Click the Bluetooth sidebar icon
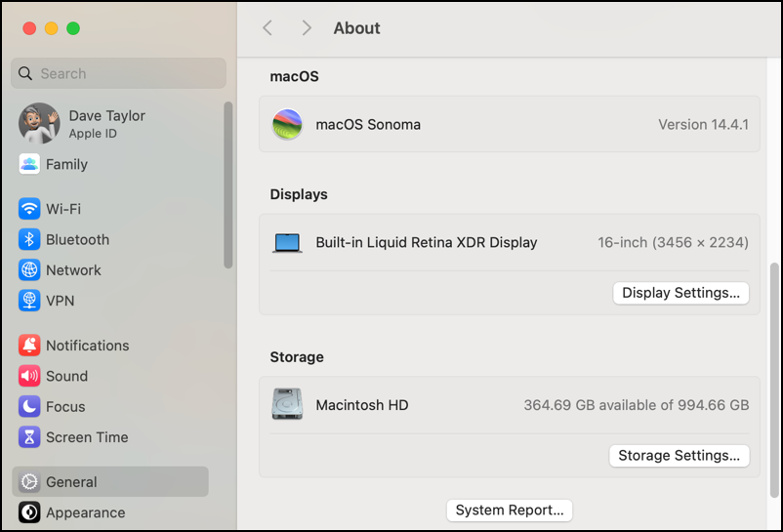This screenshot has width=783, height=532. [x=29, y=239]
